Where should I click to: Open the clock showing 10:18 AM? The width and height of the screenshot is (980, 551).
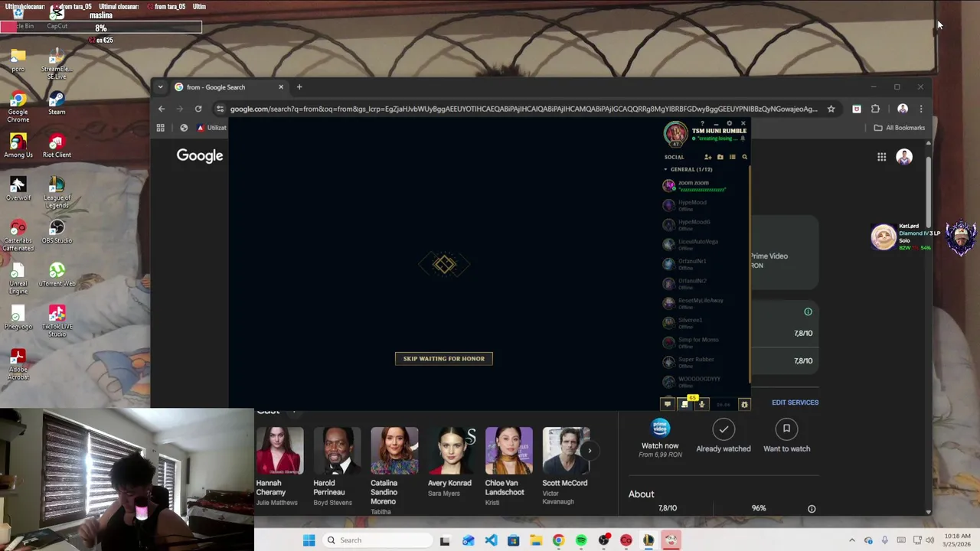pos(957,540)
